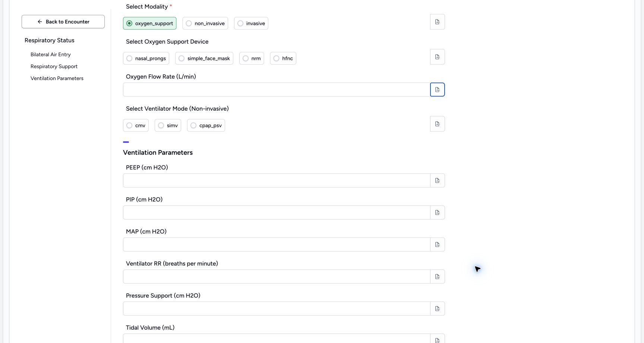The image size is (644, 343).
Task: Select the non_invasive modality
Action: [x=205, y=23]
